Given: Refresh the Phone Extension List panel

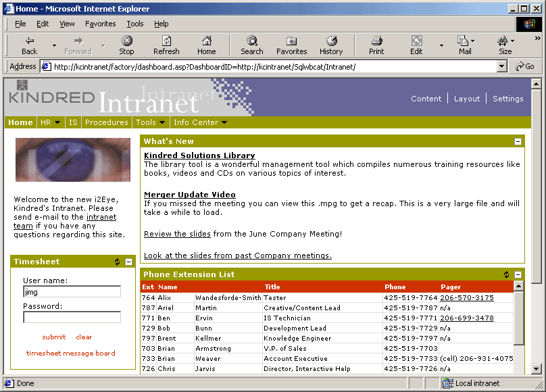Looking at the screenshot, I should click(x=506, y=274).
